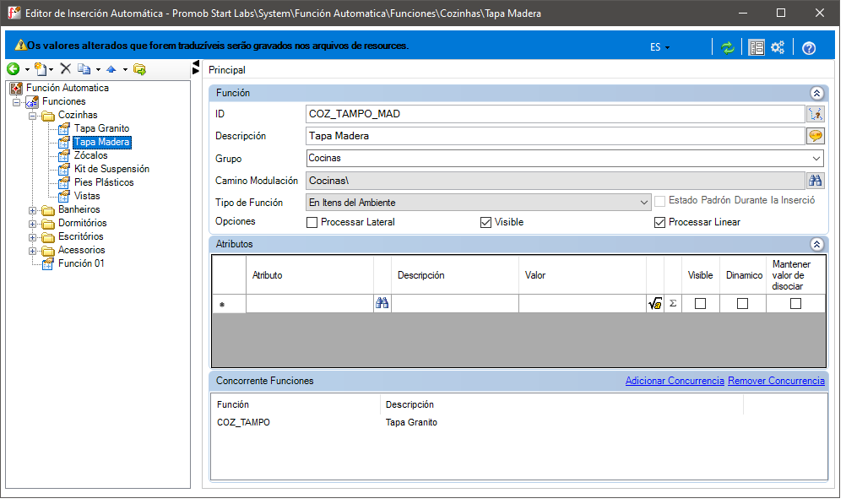Screen dimensions: 846x504
Task: Click binoculars search icon in Atributo row
Action: (382, 303)
